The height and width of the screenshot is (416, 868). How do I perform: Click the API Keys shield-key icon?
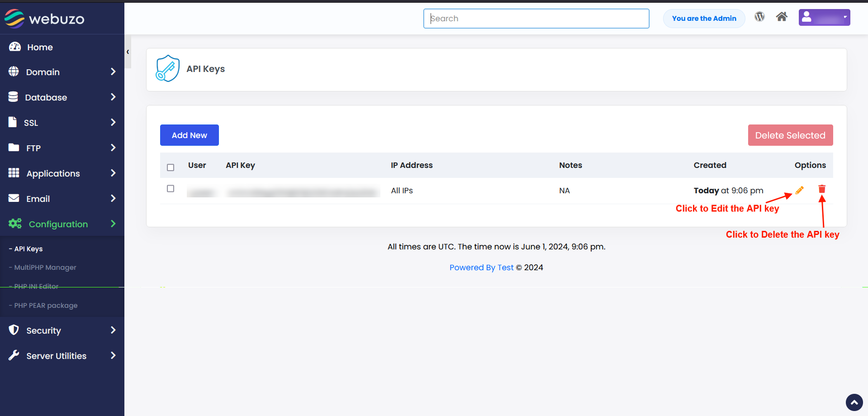point(168,68)
